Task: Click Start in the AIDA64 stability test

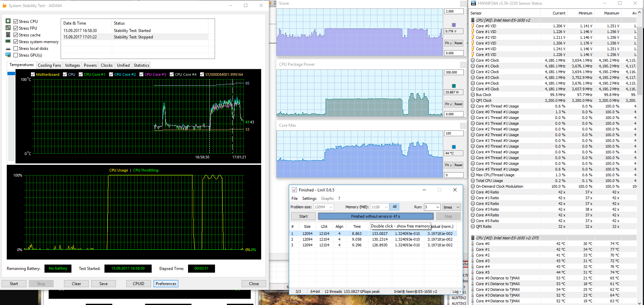Action: [x=14, y=284]
